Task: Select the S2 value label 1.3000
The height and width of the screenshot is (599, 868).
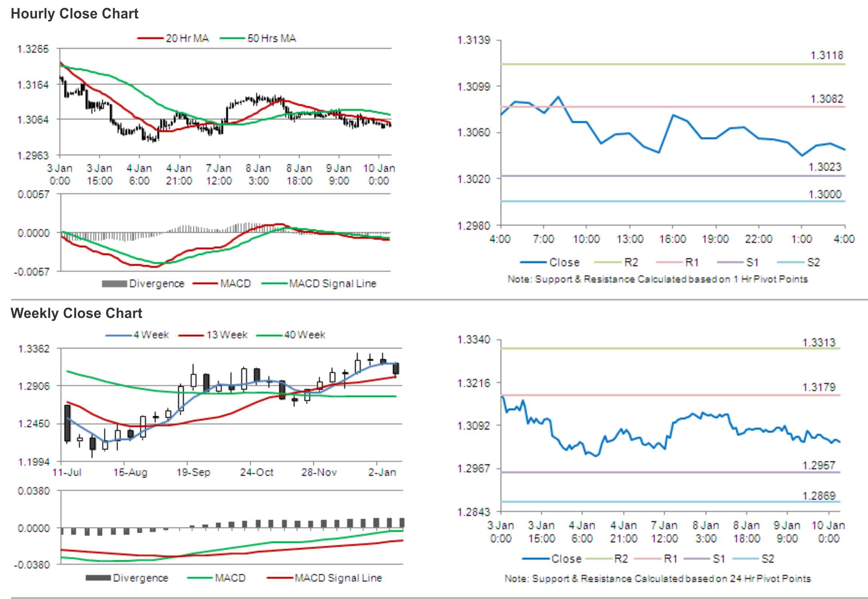Action: (x=825, y=195)
